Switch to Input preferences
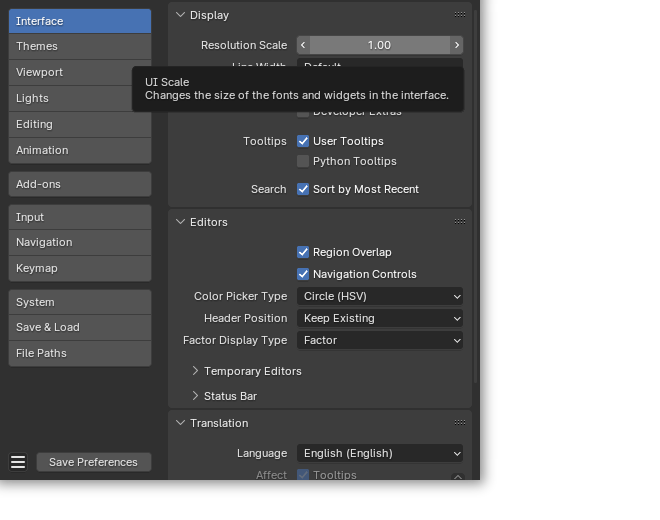 coord(80,217)
